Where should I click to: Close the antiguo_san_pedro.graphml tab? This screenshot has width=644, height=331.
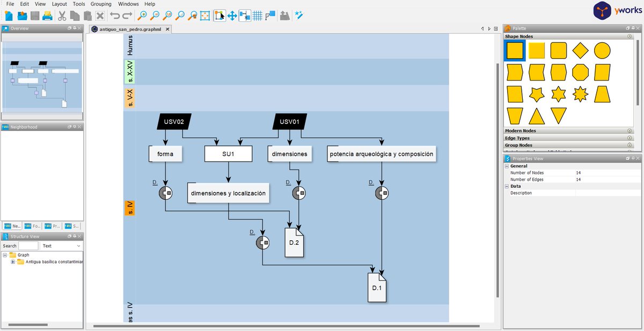pyautogui.click(x=167, y=30)
